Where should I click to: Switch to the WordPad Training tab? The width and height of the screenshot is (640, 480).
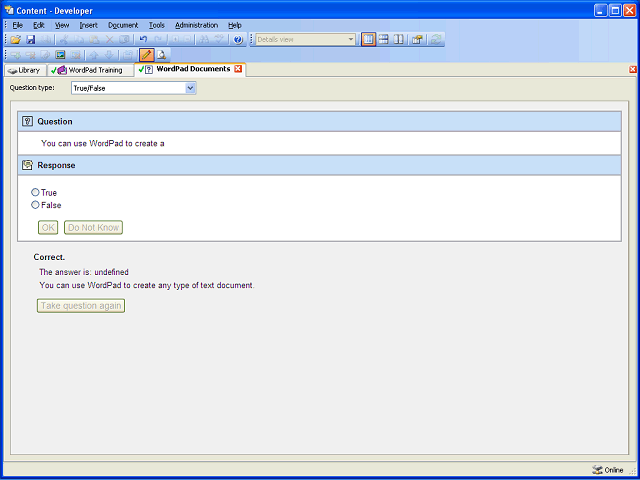[x=90, y=70]
